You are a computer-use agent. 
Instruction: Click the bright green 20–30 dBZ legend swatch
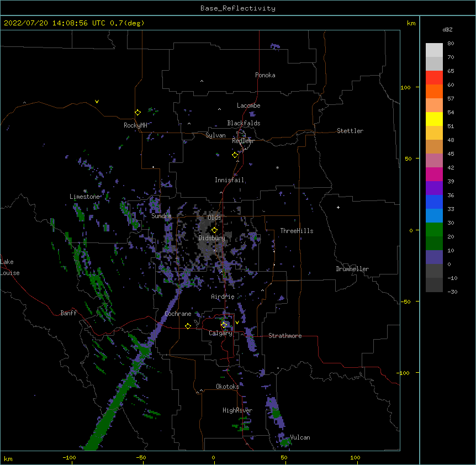(434, 230)
